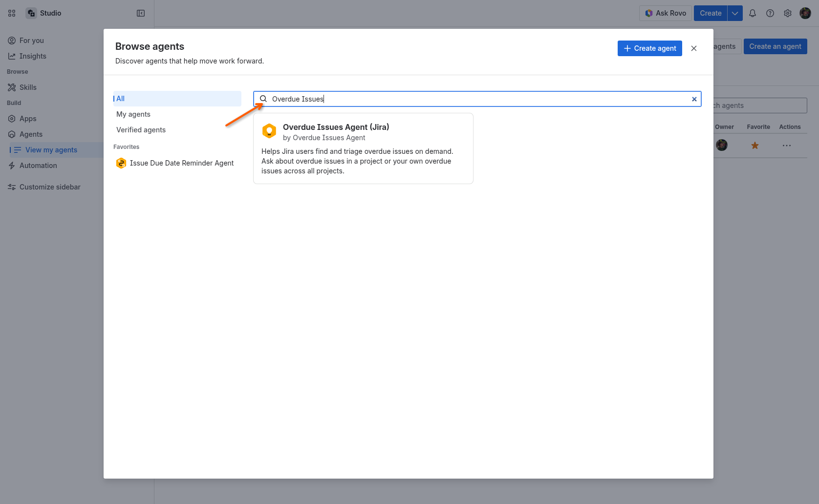Open the Overdue Issues Agent (Jira) card
Image resolution: width=819 pixels, height=504 pixels.
363,148
